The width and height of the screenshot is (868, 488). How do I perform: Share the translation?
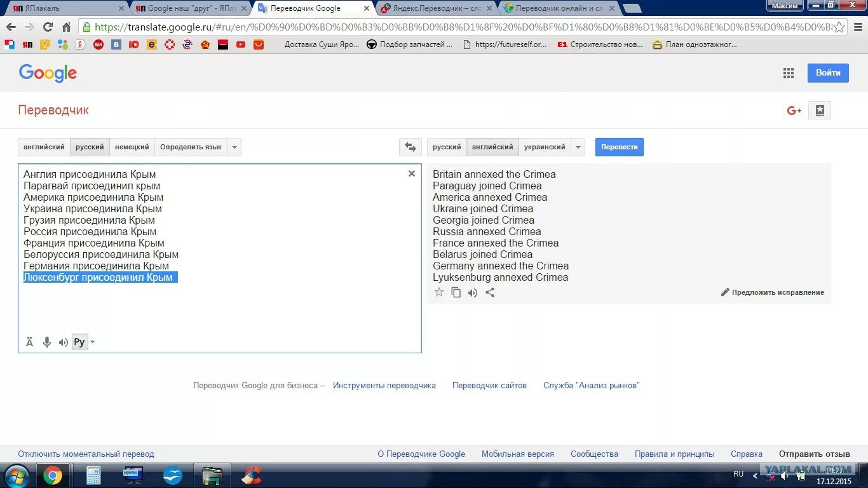pos(490,292)
